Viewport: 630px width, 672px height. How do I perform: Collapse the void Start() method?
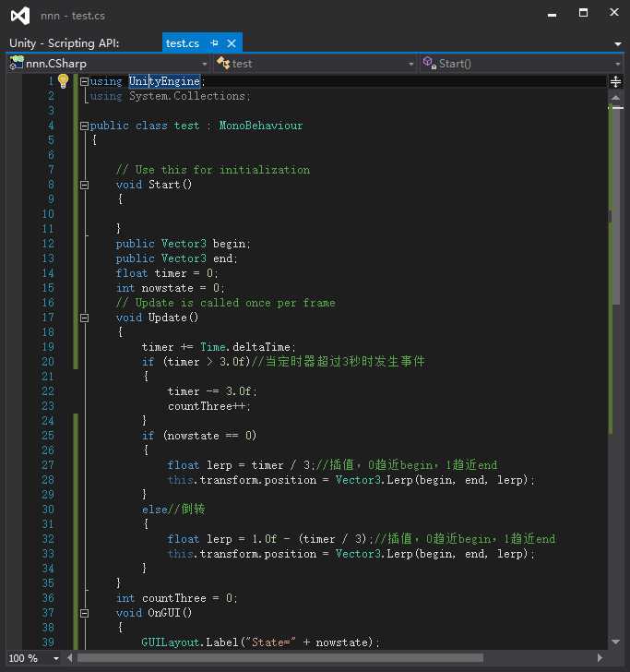(x=84, y=186)
